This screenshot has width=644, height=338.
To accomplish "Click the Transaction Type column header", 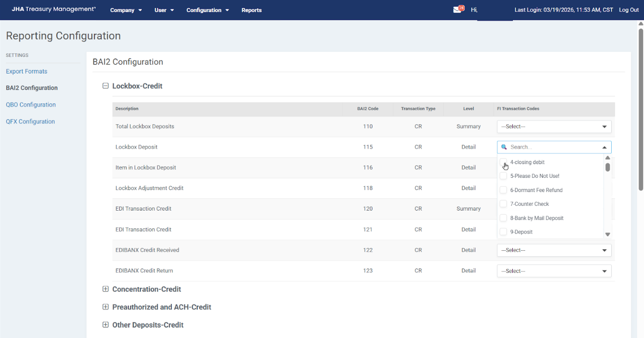I will pos(418,109).
